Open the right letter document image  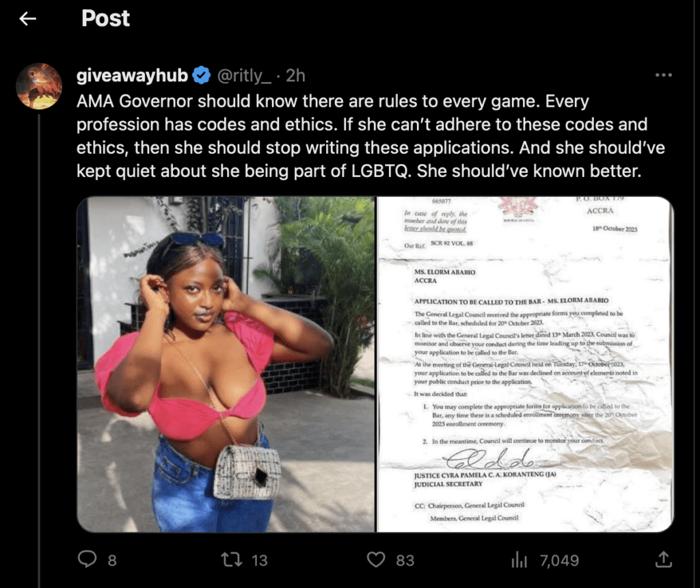pyautogui.click(x=526, y=364)
